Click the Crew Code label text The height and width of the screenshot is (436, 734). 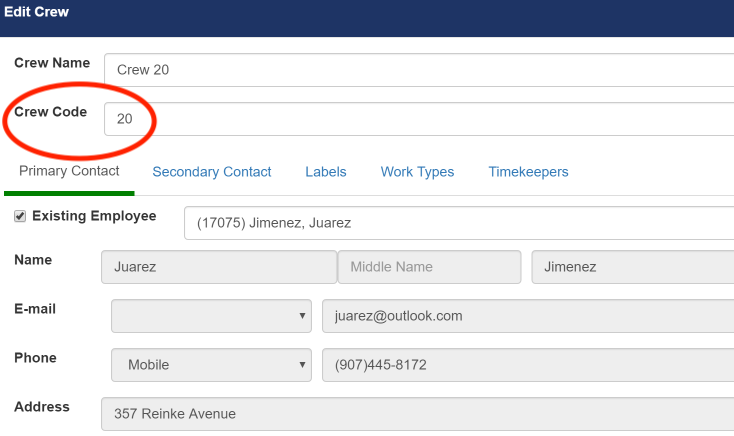click(50, 112)
